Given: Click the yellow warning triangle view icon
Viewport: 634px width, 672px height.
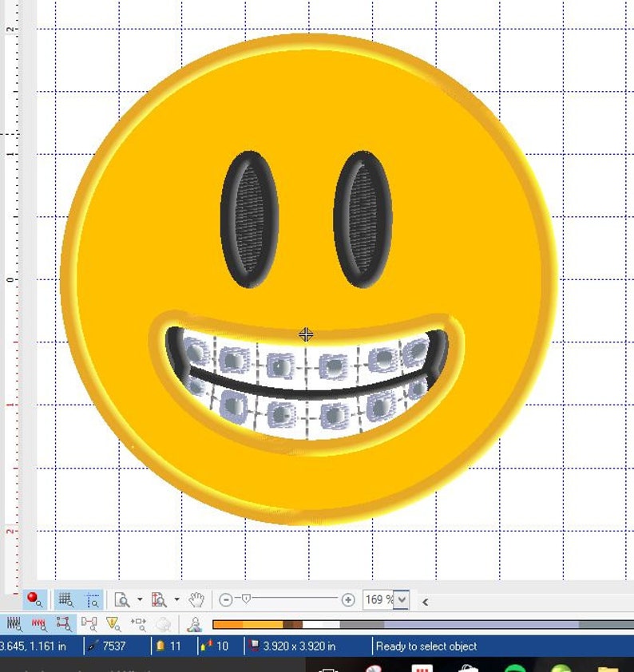Looking at the screenshot, I should [x=113, y=624].
